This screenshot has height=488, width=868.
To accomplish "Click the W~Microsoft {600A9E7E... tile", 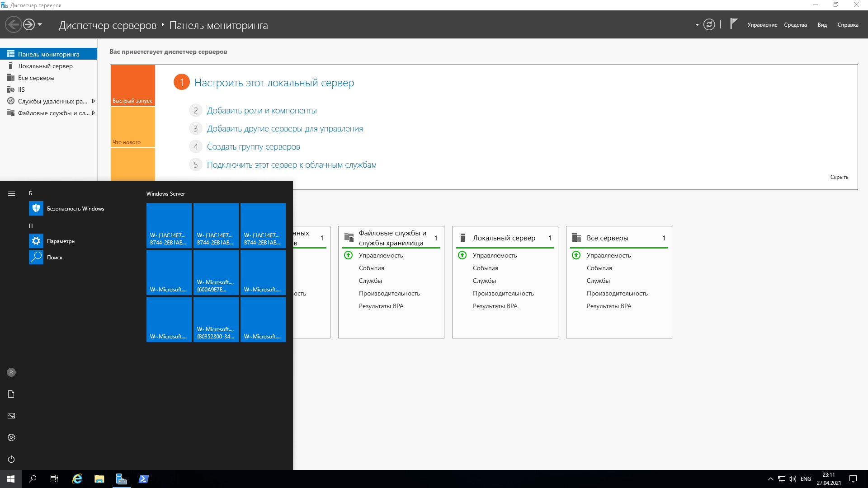I will (x=216, y=272).
